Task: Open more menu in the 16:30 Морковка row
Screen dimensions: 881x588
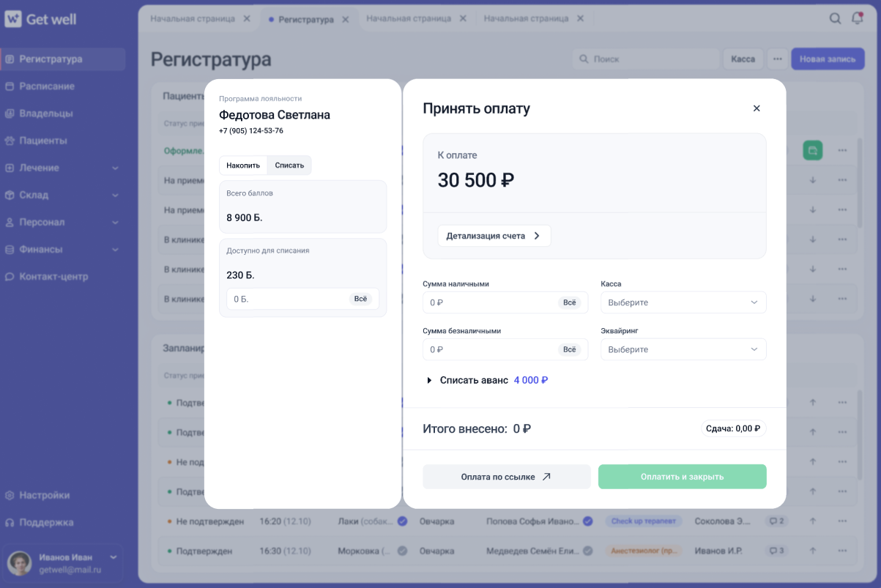Action: [842, 551]
